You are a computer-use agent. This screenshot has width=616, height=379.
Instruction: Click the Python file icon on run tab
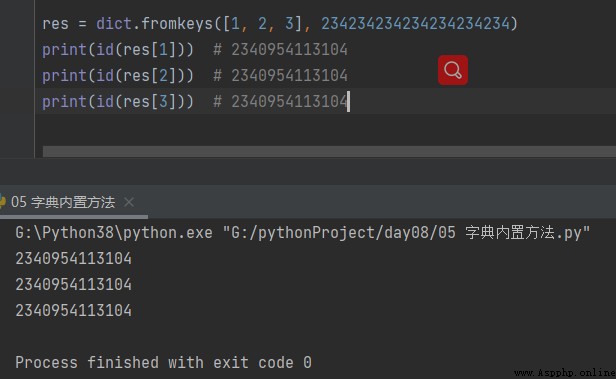tap(2, 202)
